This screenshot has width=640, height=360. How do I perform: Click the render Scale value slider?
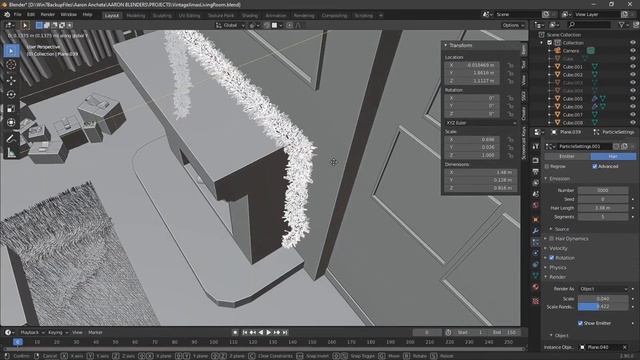[603, 299]
